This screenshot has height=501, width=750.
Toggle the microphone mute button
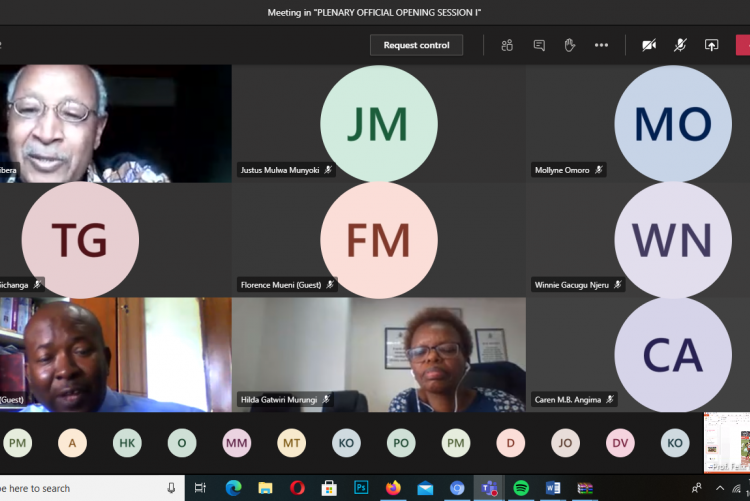pyautogui.click(x=680, y=45)
